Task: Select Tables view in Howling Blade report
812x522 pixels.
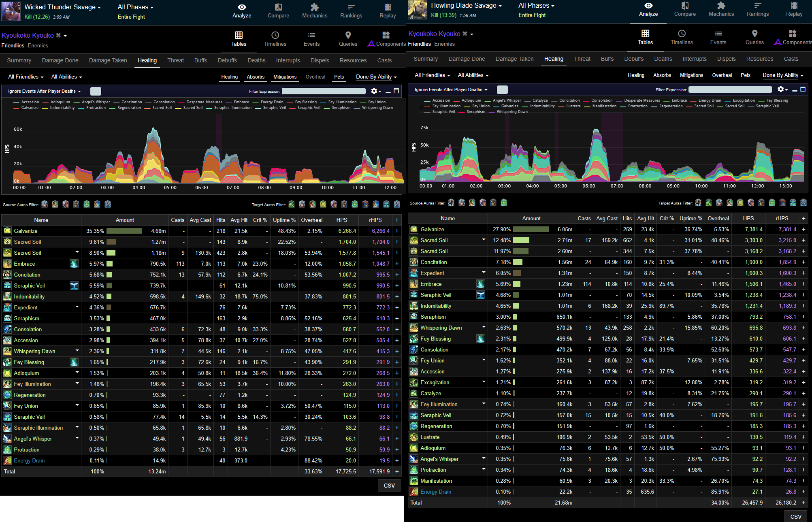Action: (x=646, y=37)
